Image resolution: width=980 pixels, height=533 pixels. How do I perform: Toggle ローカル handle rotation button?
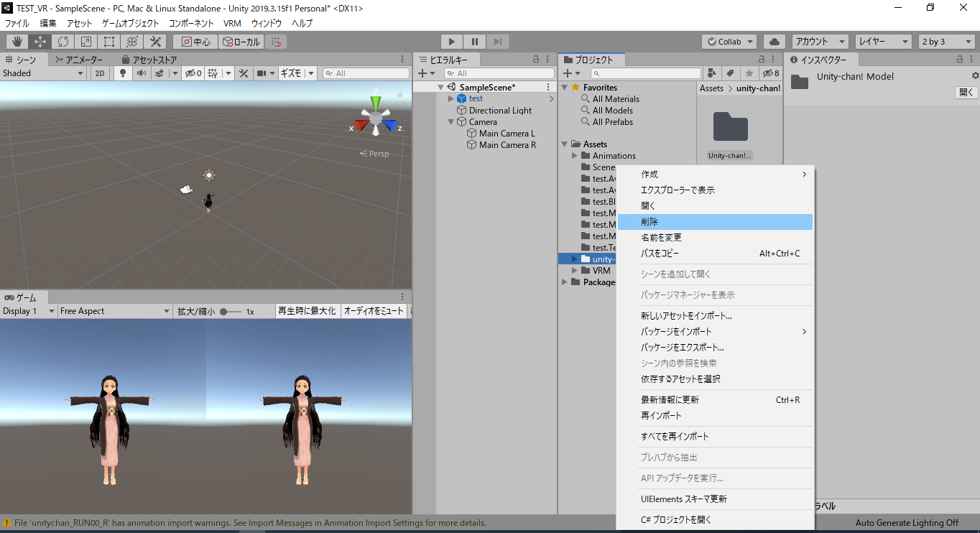coord(241,42)
